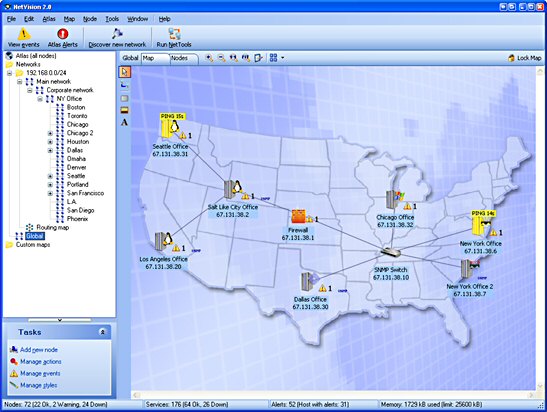Image resolution: width=547 pixels, height=412 pixels.
Task: Click Manage events task link
Action: click(x=40, y=374)
